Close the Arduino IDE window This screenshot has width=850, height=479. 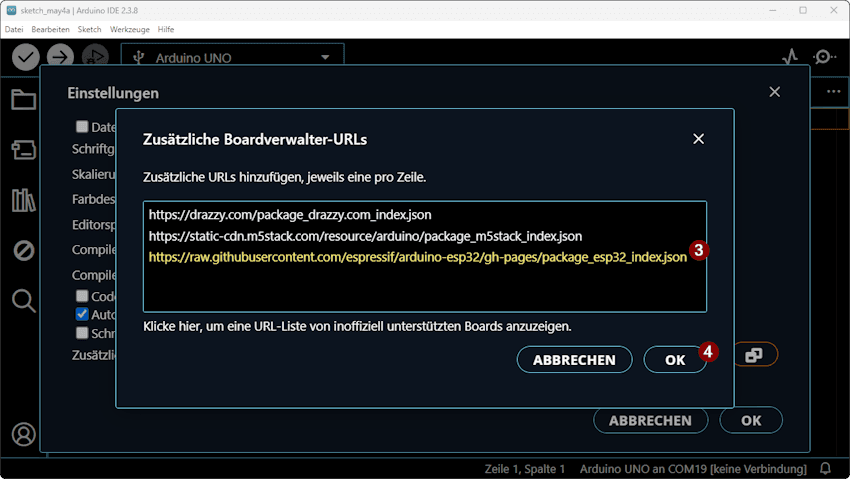click(834, 10)
